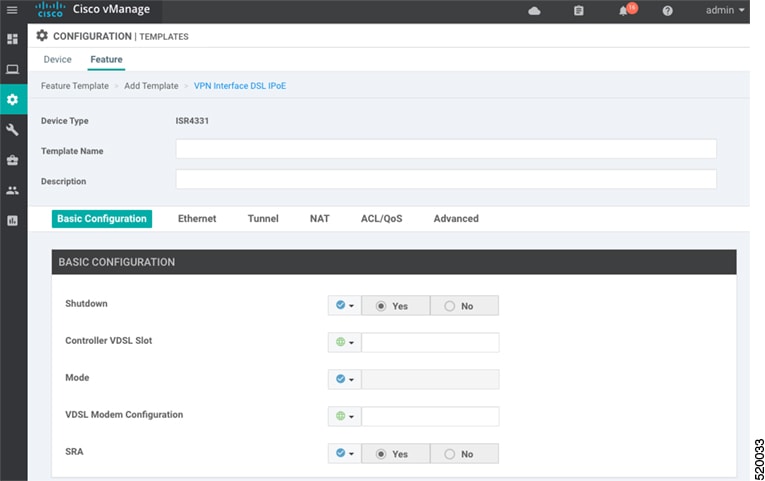Open Shutdown value-scope dropdown
This screenshot has width=765, height=481.
tap(344, 305)
